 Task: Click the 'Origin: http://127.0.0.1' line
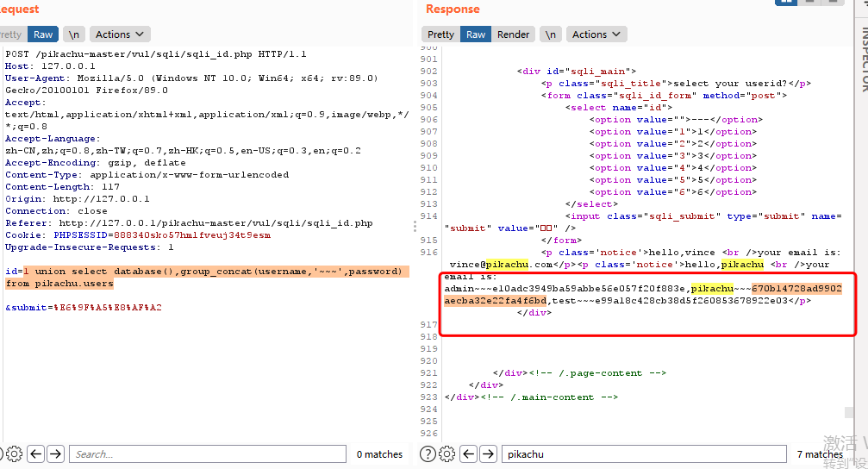(x=77, y=199)
